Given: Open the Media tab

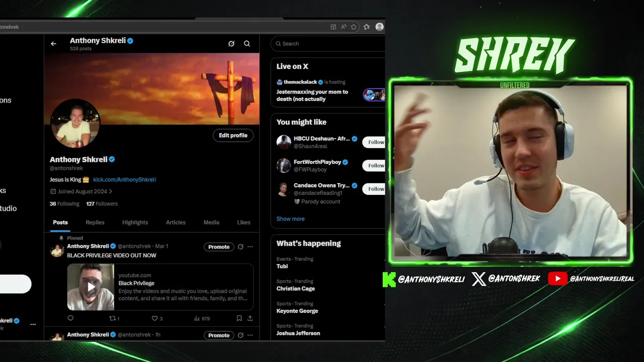Looking at the screenshot, I should click(x=211, y=222).
